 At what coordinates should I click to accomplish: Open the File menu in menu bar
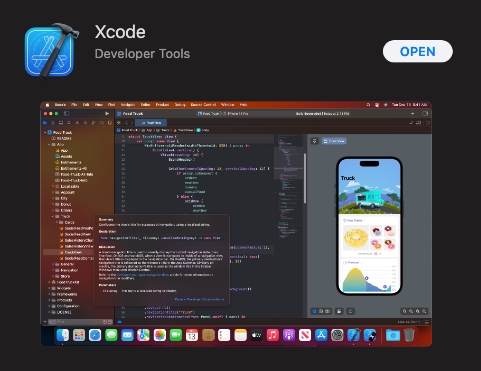click(x=74, y=105)
